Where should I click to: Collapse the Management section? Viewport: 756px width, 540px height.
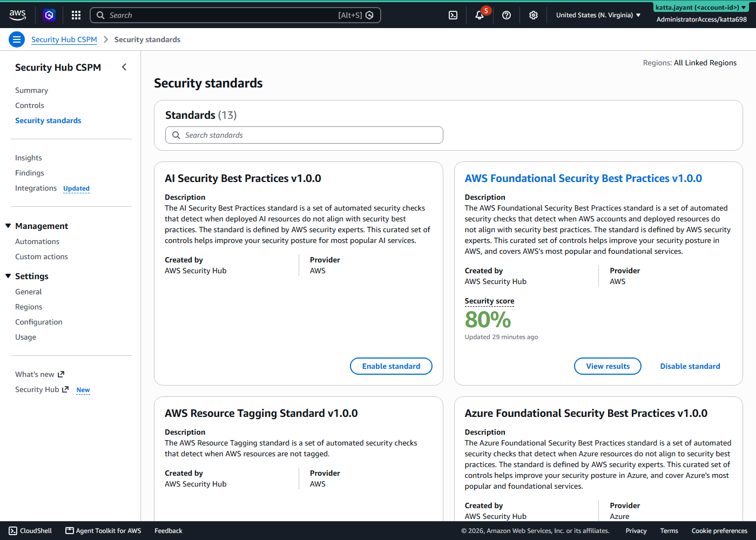[x=8, y=226]
